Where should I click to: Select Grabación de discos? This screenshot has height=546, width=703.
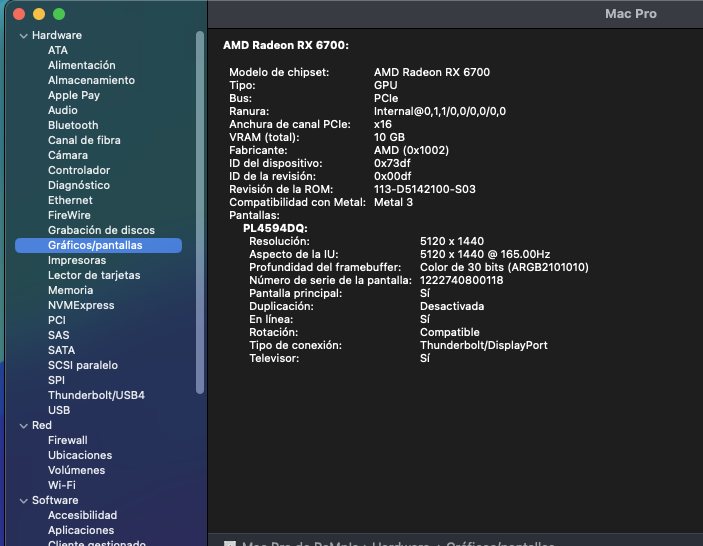pos(101,230)
